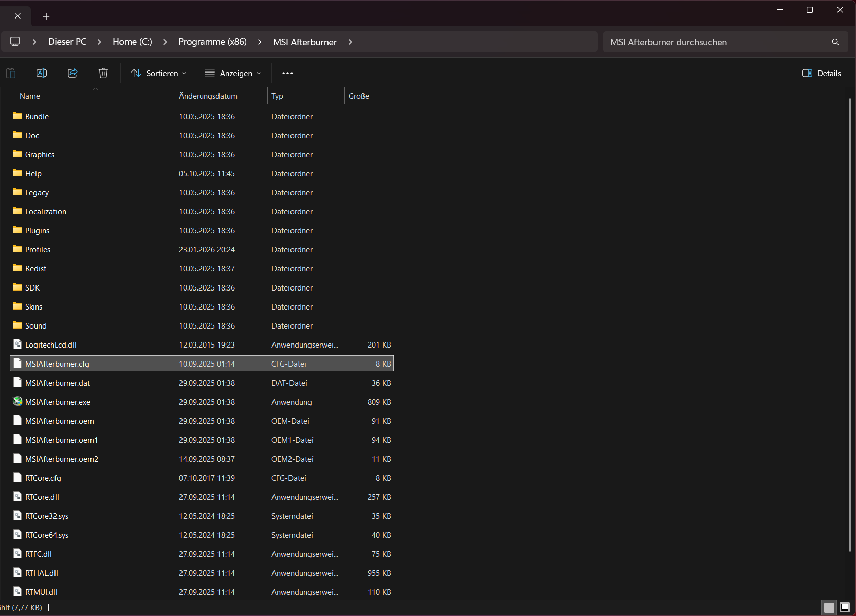Navigate to Home (C:) breadcrumb
Screen dimensions: 856x616
click(x=132, y=42)
